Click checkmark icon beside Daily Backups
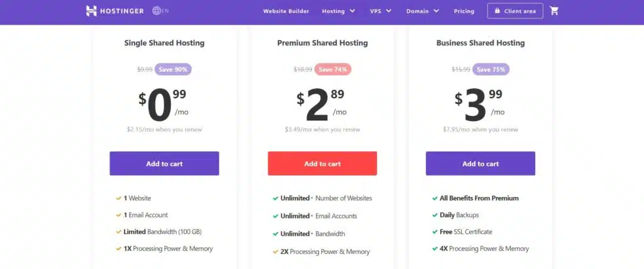644x269 pixels. point(435,215)
